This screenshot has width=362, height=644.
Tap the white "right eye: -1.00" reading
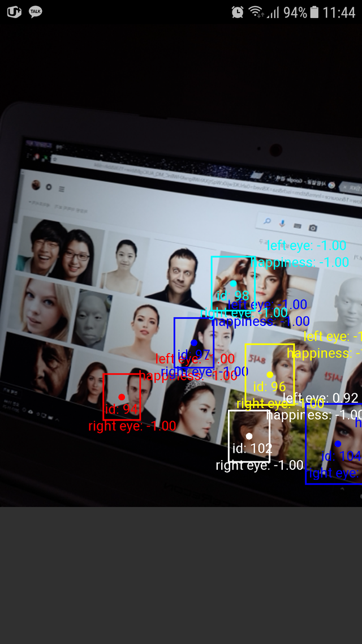pos(260,466)
